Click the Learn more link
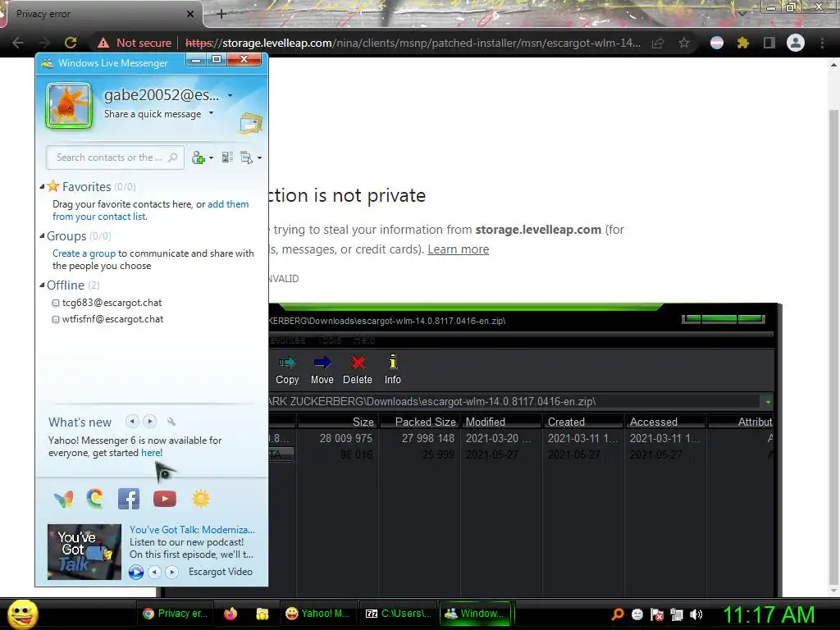Viewport: 840px width, 630px height. point(458,249)
